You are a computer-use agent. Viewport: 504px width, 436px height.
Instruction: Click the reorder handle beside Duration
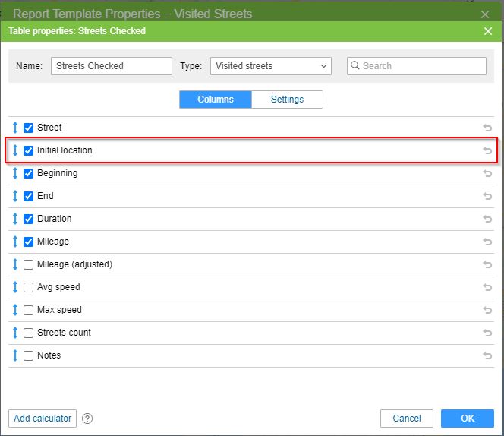coord(15,219)
